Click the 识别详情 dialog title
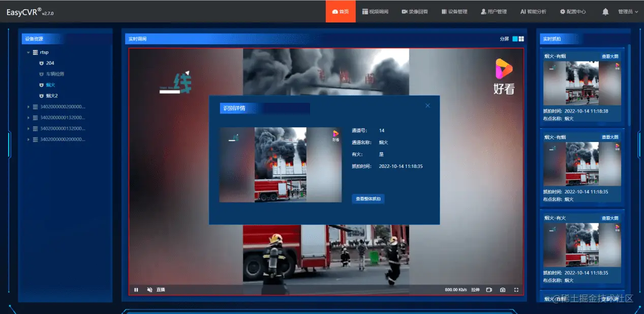 pos(234,108)
